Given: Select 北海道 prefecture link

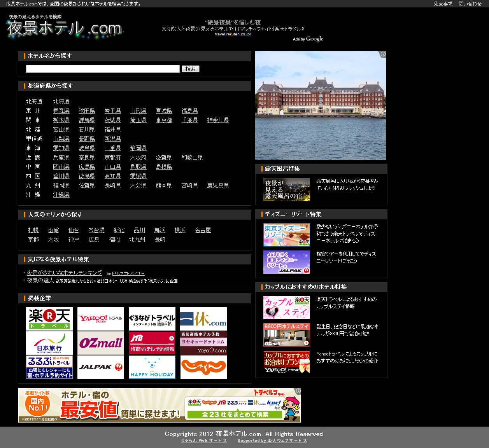Looking at the screenshot, I should pyautogui.click(x=61, y=101).
